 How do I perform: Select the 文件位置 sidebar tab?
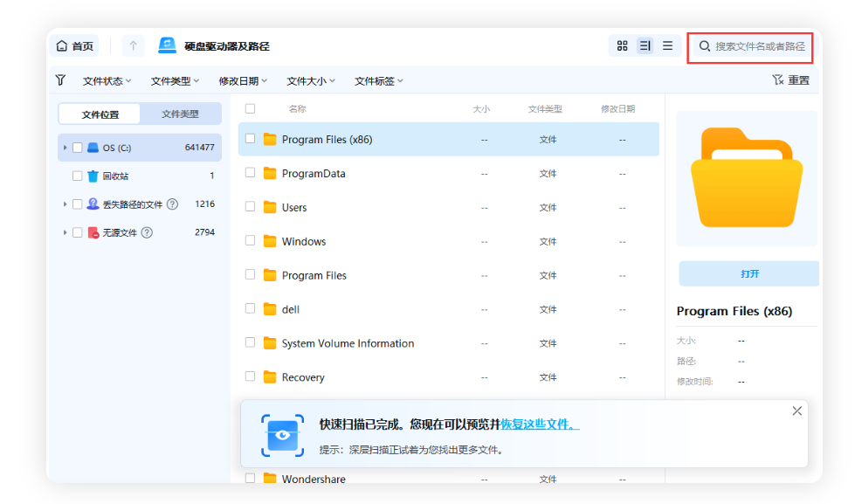coord(99,114)
